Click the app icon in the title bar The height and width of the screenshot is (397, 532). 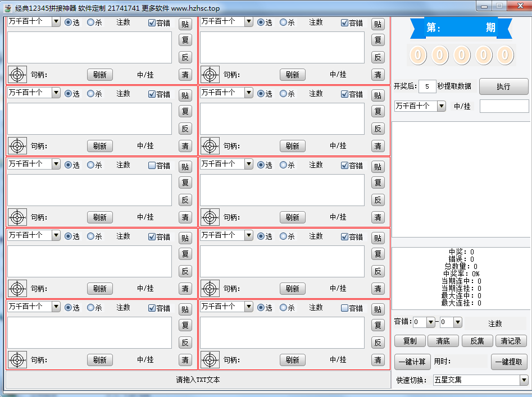(8, 8)
